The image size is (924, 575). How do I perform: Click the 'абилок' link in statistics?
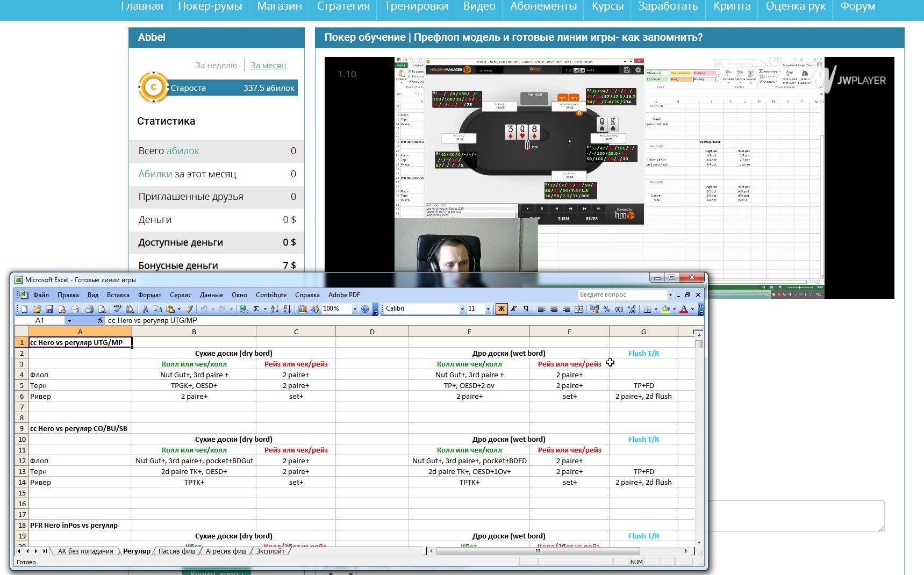tap(183, 151)
